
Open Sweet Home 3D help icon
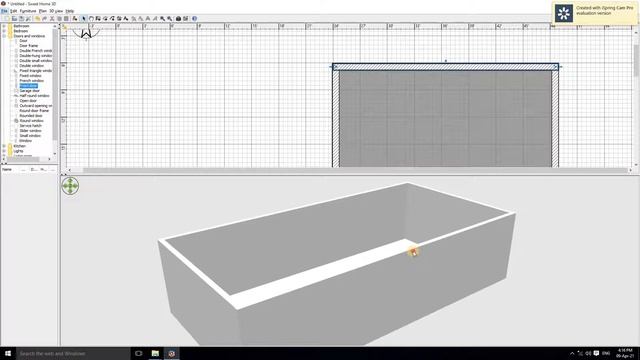coord(194,18)
